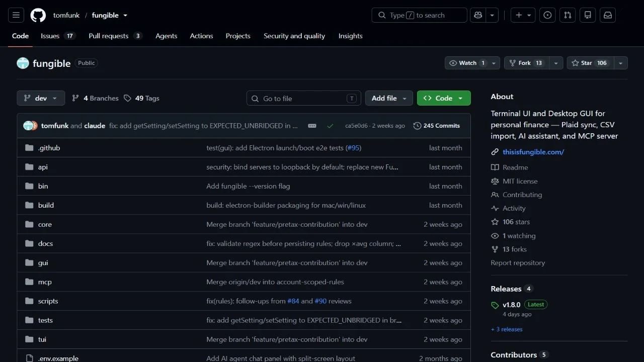Go to GitHub homepage via Octocat logo
This screenshot has height=362, width=644.
[x=38, y=15]
